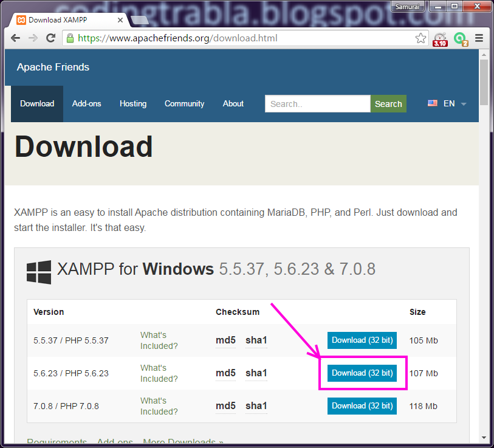Click version text 5.5.37 / PHP 5.5.37
Image resolution: width=494 pixels, height=448 pixels.
(71, 341)
